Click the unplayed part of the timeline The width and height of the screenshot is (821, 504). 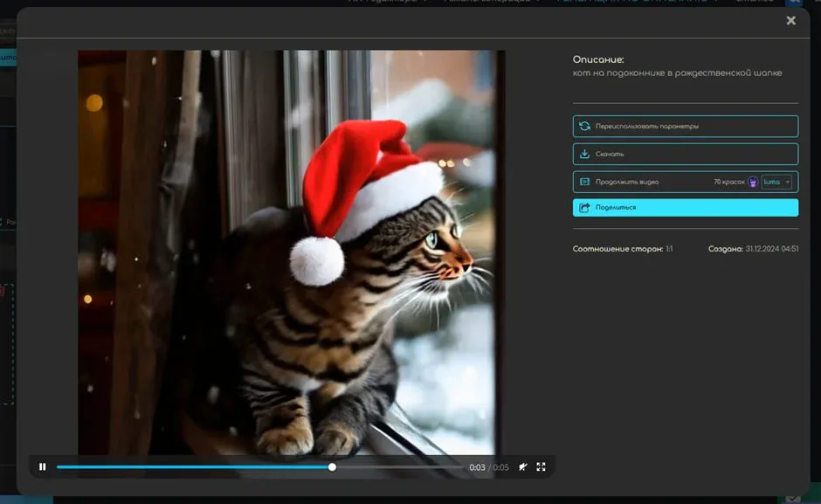pos(397,466)
